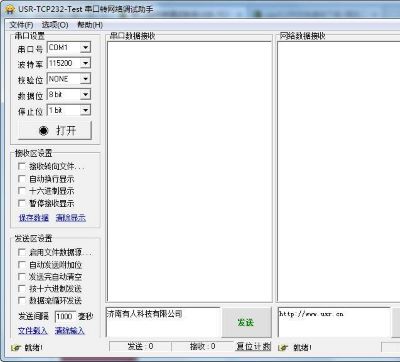Click the 清除显示 link

[71, 218]
